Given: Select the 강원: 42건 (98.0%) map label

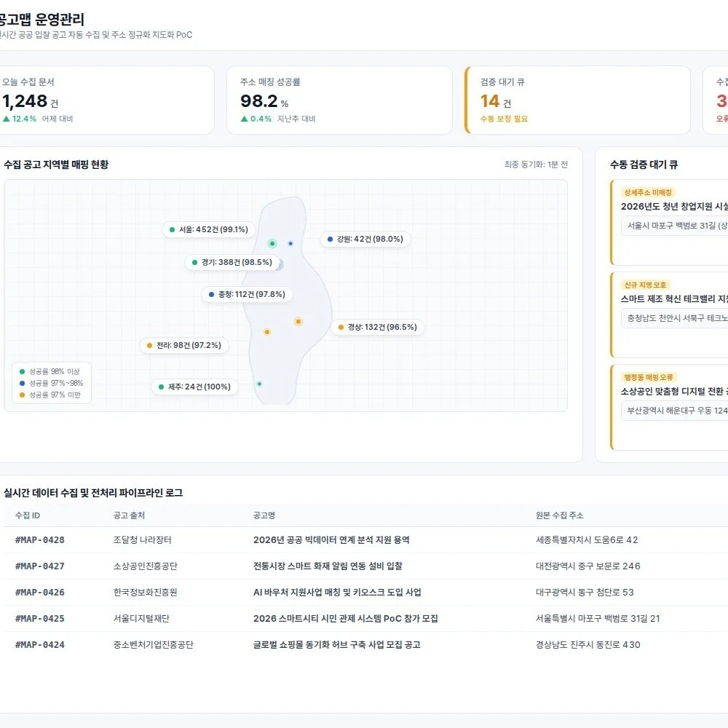Looking at the screenshot, I should click(365, 239).
